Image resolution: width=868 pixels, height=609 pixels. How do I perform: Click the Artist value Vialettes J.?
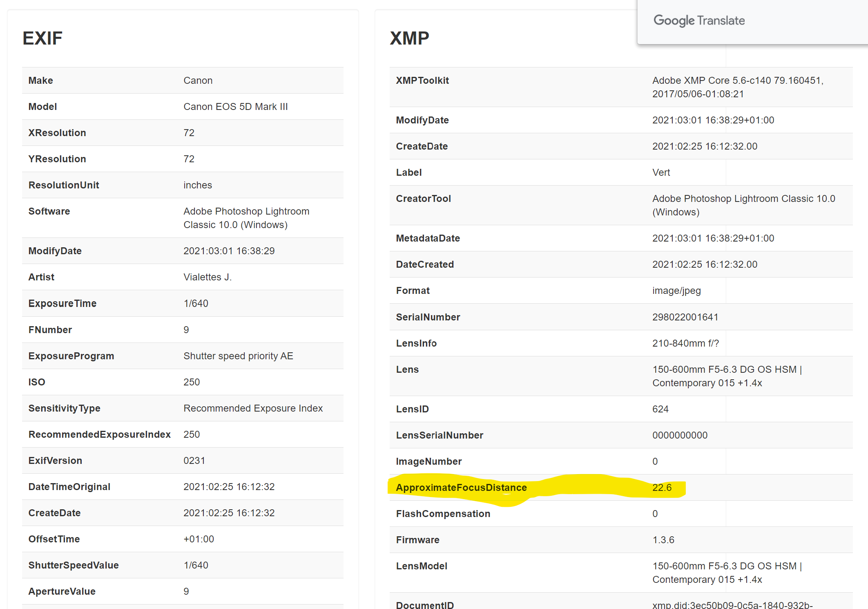pos(208,277)
